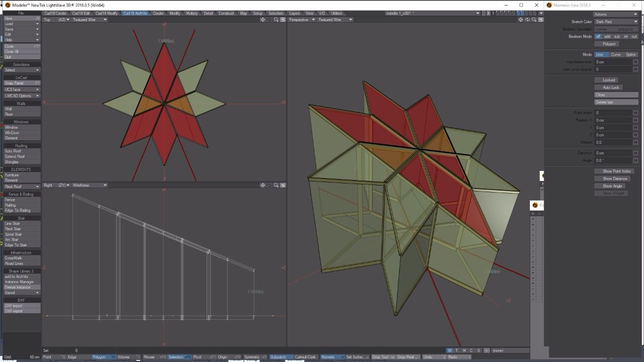Image resolution: width=644 pixels, height=362 pixels.
Task: Maximize the Top viewport with its icon
Action: (283, 20)
